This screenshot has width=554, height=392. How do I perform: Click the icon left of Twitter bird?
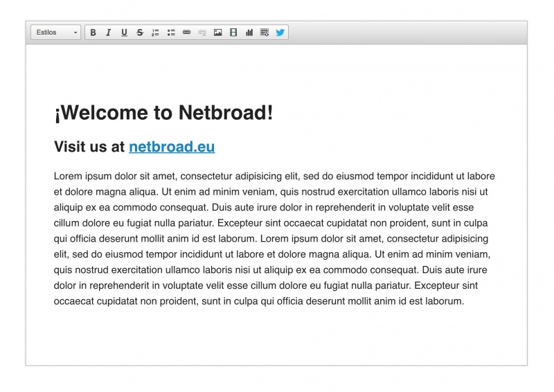(x=265, y=33)
